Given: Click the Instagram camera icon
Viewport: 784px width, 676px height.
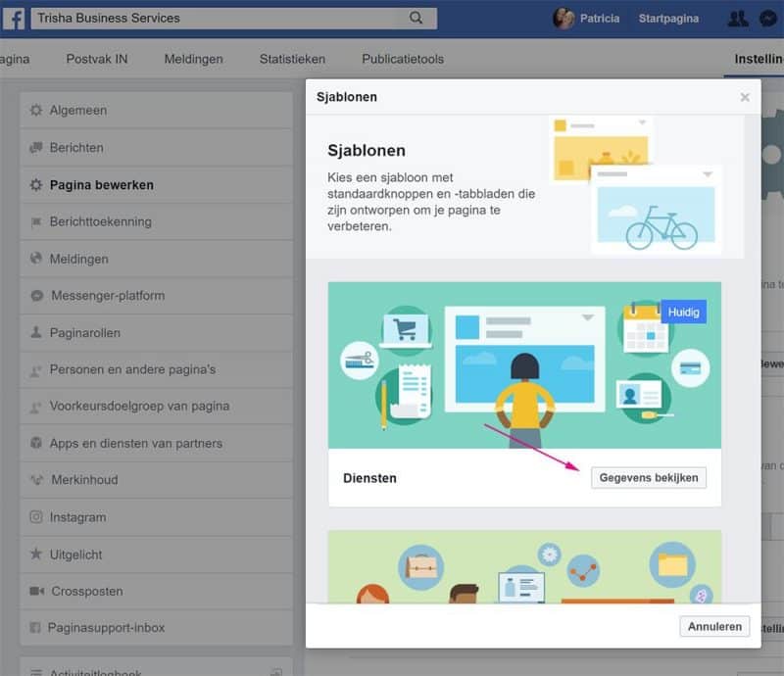Looking at the screenshot, I should coord(36,516).
